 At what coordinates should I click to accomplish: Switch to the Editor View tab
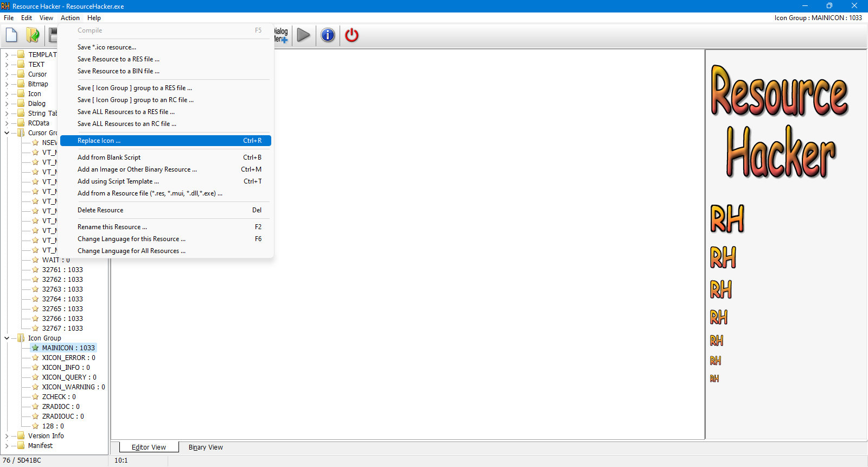point(149,447)
